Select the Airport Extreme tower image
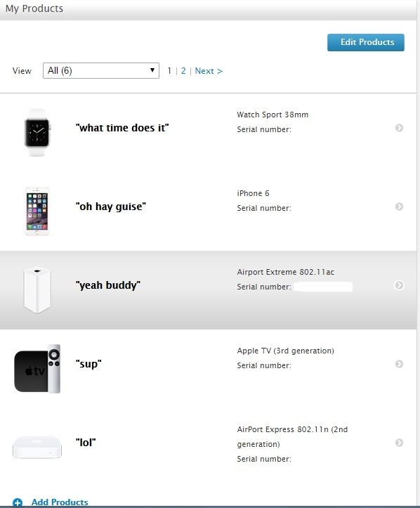Screen dimensions: 420x508 [37, 290]
